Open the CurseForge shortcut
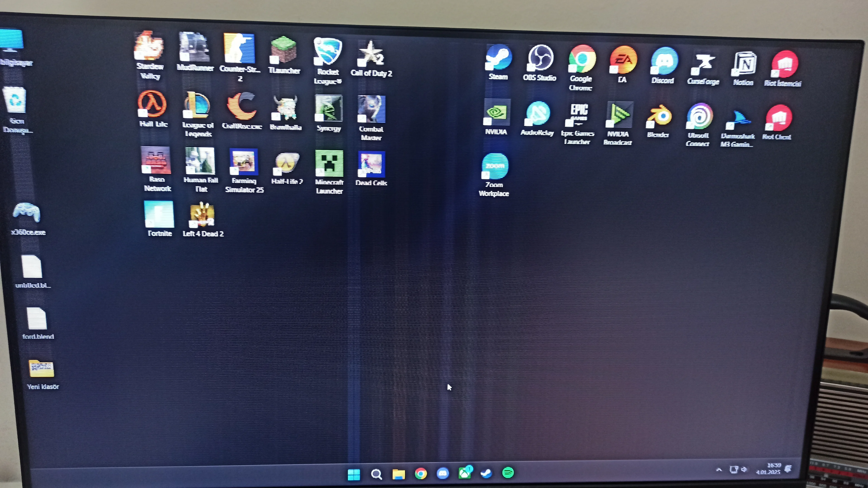868x488 pixels. pyautogui.click(x=703, y=64)
